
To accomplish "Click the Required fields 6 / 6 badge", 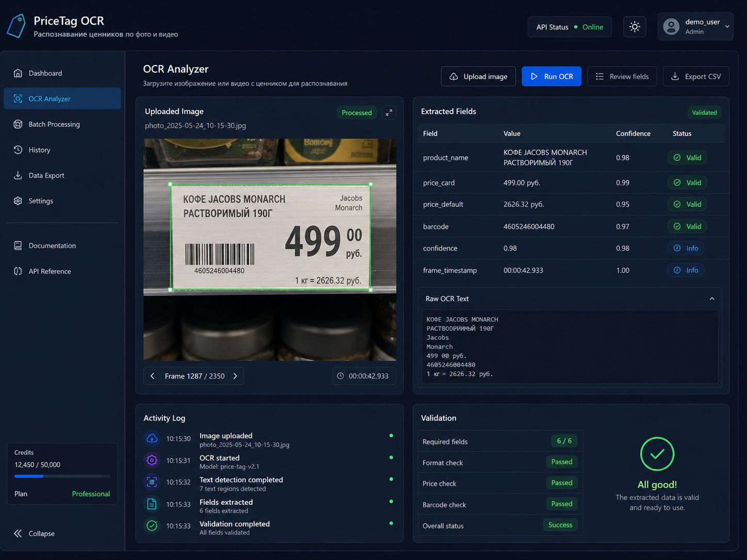I will coord(564,441).
